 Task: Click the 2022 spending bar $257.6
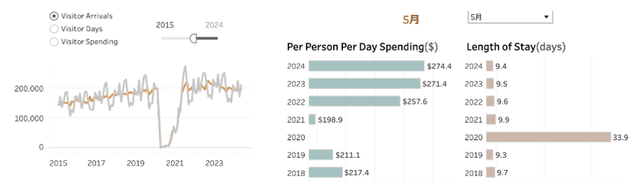point(355,101)
